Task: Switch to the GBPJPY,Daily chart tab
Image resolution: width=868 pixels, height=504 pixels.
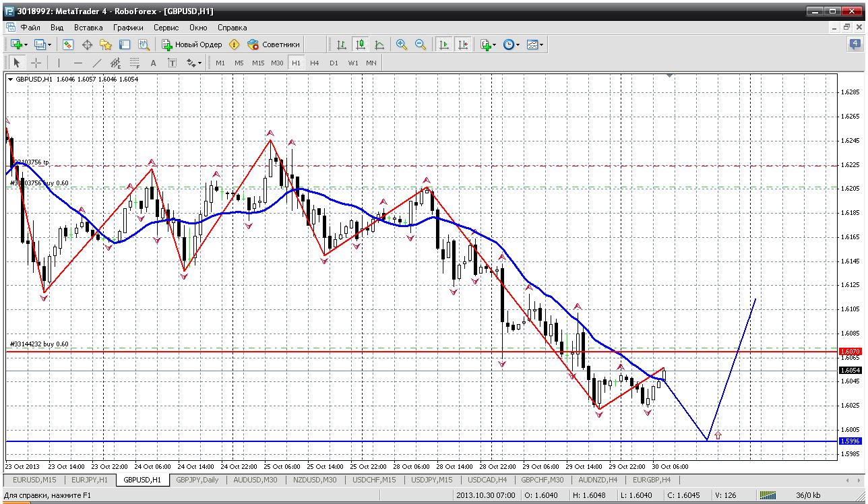Action: click(x=197, y=480)
